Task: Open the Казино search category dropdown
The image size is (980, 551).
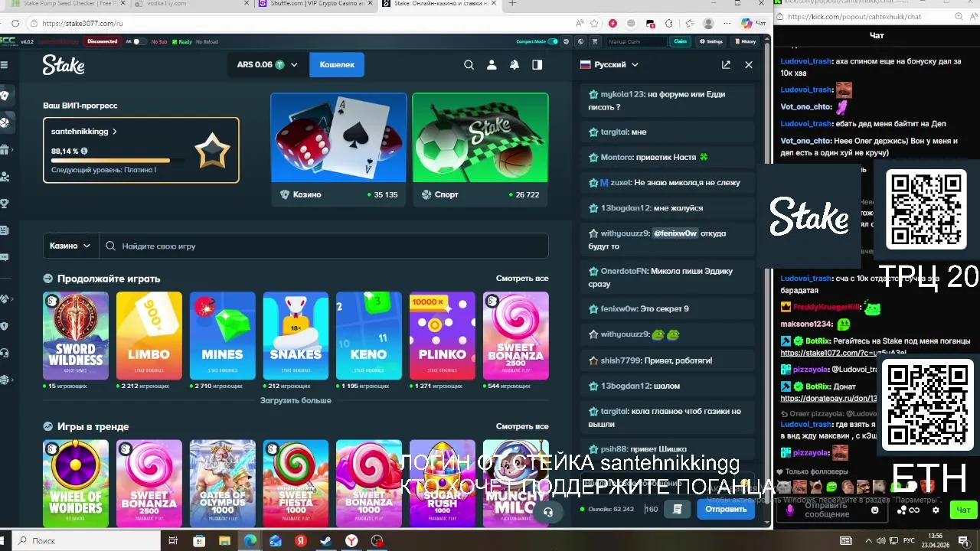Action: [70, 246]
